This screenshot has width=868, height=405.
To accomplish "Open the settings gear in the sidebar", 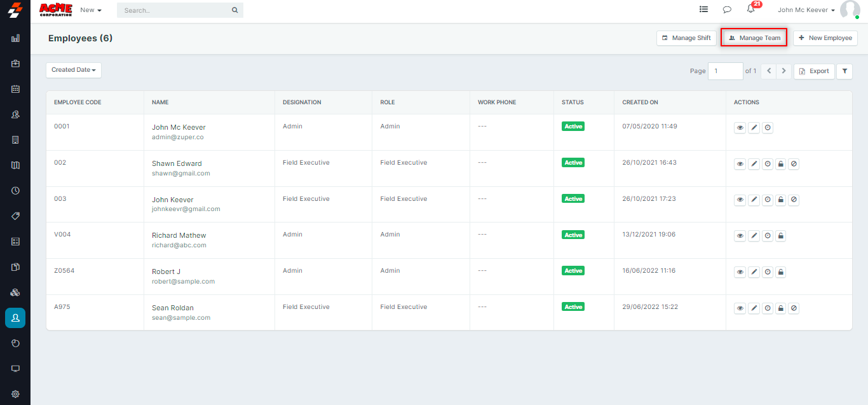I will [x=15, y=394].
